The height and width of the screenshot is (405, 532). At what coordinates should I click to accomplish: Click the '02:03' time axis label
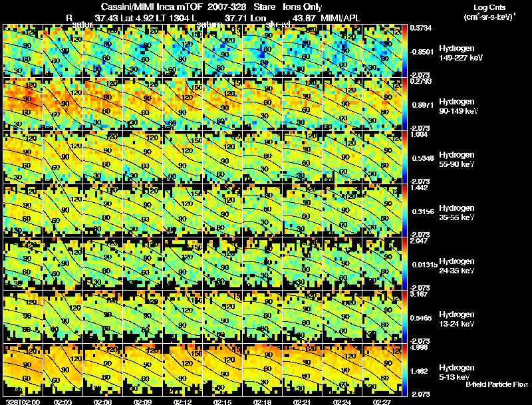click(x=63, y=402)
